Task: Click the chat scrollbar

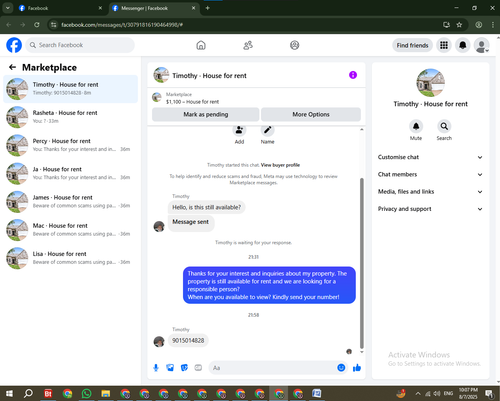Action: point(362,263)
